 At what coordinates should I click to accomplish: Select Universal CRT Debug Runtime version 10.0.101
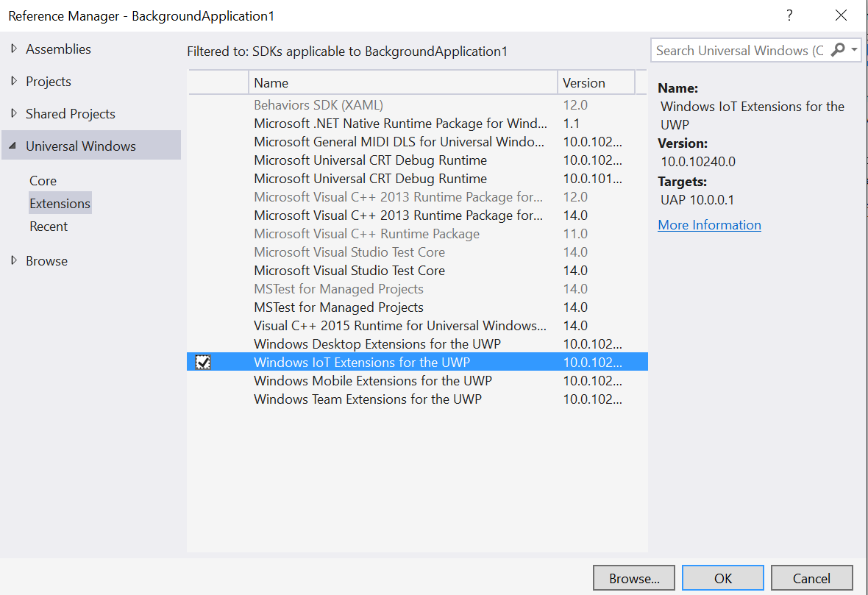click(417, 178)
